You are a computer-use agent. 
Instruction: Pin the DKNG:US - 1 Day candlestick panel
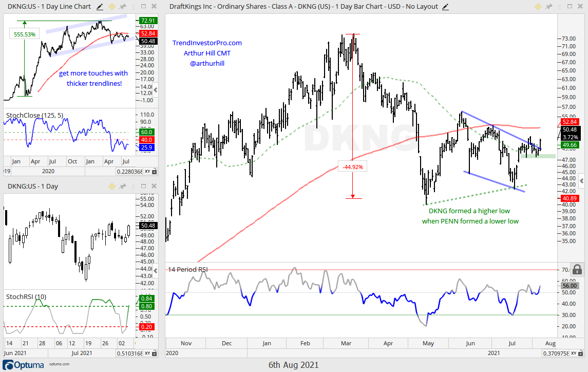(x=123, y=187)
